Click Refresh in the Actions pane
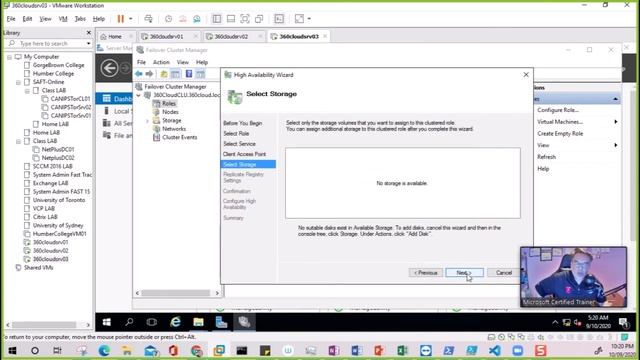 point(547,157)
